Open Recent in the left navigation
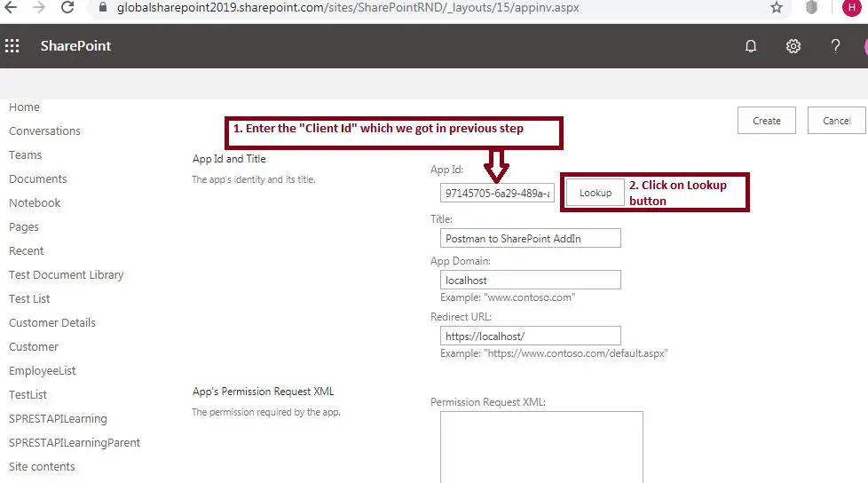 pyautogui.click(x=26, y=250)
